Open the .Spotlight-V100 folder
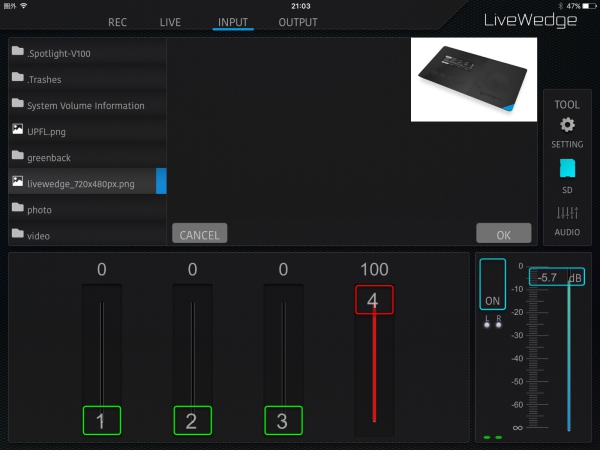Screen dimensions: 600x450 click(x=87, y=53)
